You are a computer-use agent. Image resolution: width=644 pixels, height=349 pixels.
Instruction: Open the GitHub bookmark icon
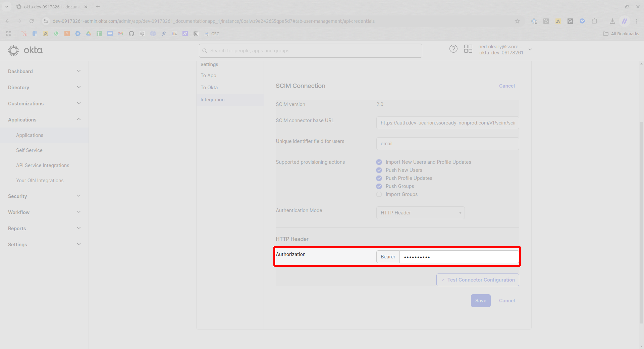[x=131, y=34]
